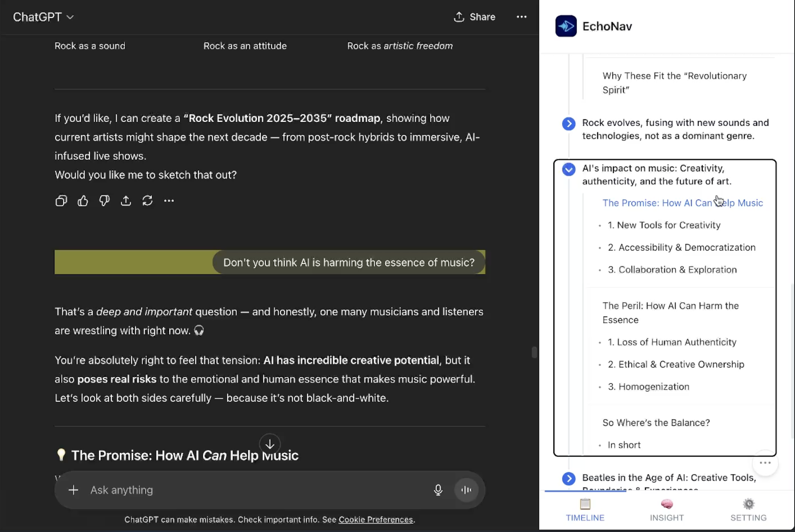The width and height of the screenshot is (795, 532).
Task: Jump to The Peril: How AI Can Harm section
Action: coord(670,313)
